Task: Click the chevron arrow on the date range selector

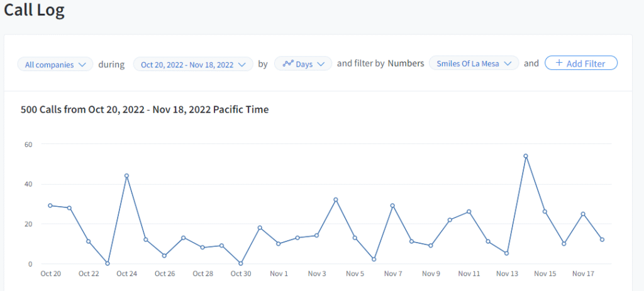Action: pyautogui.click(x=242, y=64)
